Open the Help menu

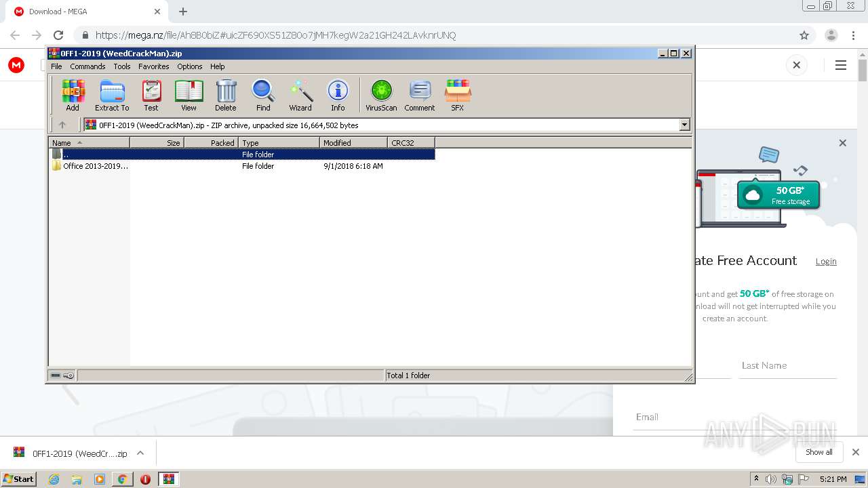tap(217, 66)
